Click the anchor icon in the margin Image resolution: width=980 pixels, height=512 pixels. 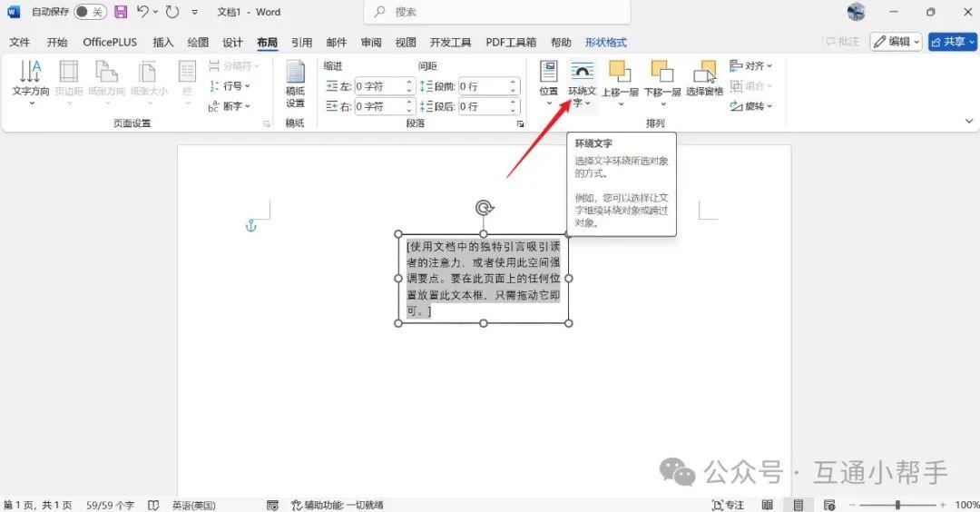pyautogui.click(x=250, y=226)
